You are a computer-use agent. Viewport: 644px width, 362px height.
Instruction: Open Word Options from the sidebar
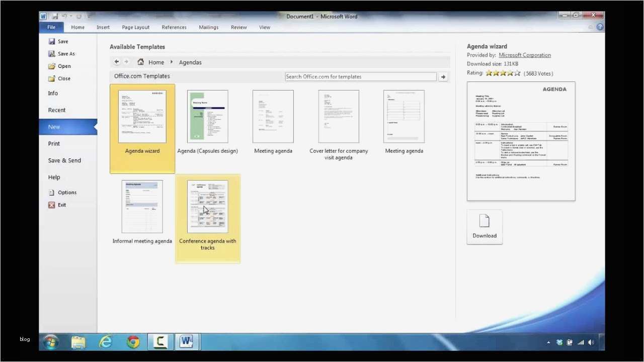pyautogui.click(x=62, y=192)
